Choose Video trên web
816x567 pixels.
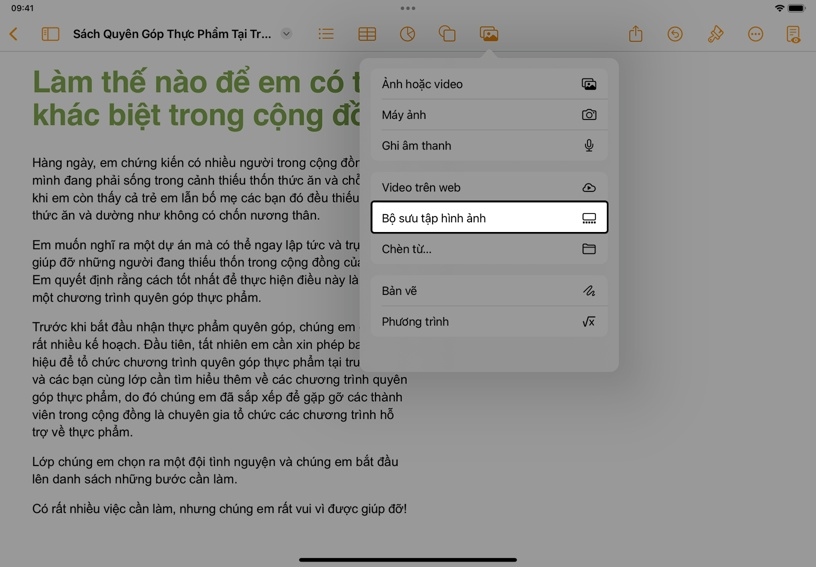point(489,187)
